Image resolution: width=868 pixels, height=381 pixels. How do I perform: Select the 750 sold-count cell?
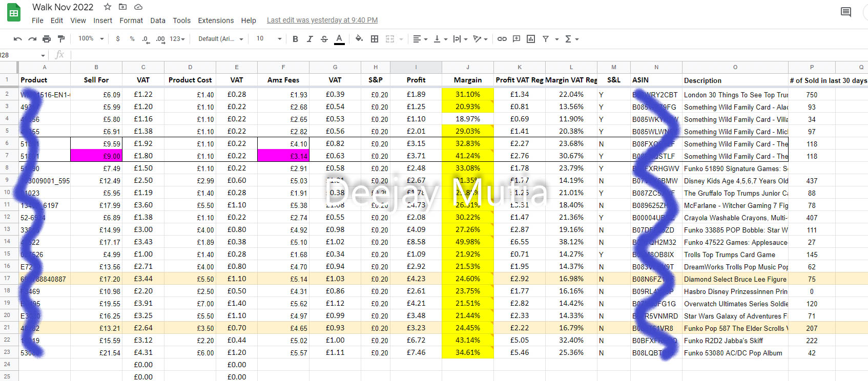tap(812, 94)
